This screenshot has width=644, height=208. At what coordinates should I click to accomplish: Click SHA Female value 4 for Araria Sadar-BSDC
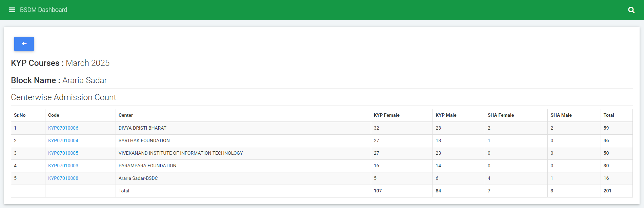point(489,178)
